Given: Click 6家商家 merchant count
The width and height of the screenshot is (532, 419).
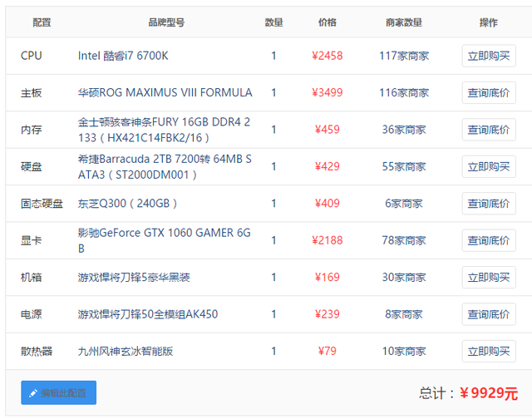Looking at the screenshot, I should (404, 204).
